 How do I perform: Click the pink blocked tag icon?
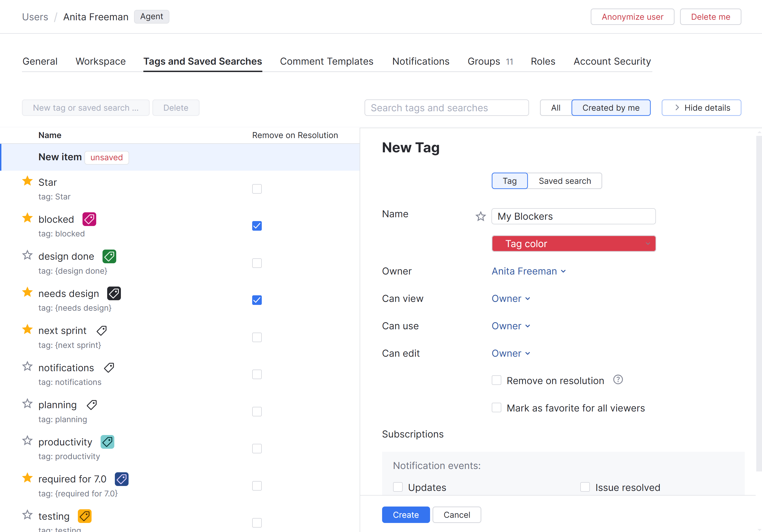[89, 219]
